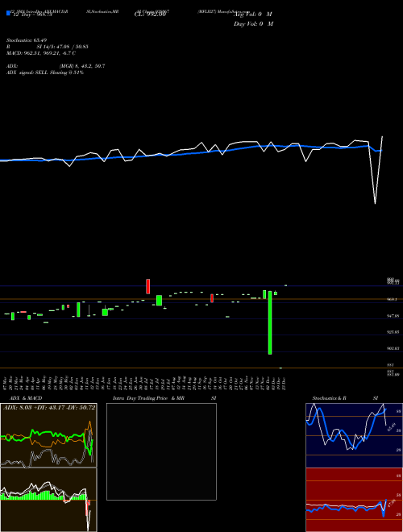The image size is (403, 532).
Task: Click the 'SI 14/3: 47.68 / 59.83' value
Action: pyautogui.click(x=63, y=47)
